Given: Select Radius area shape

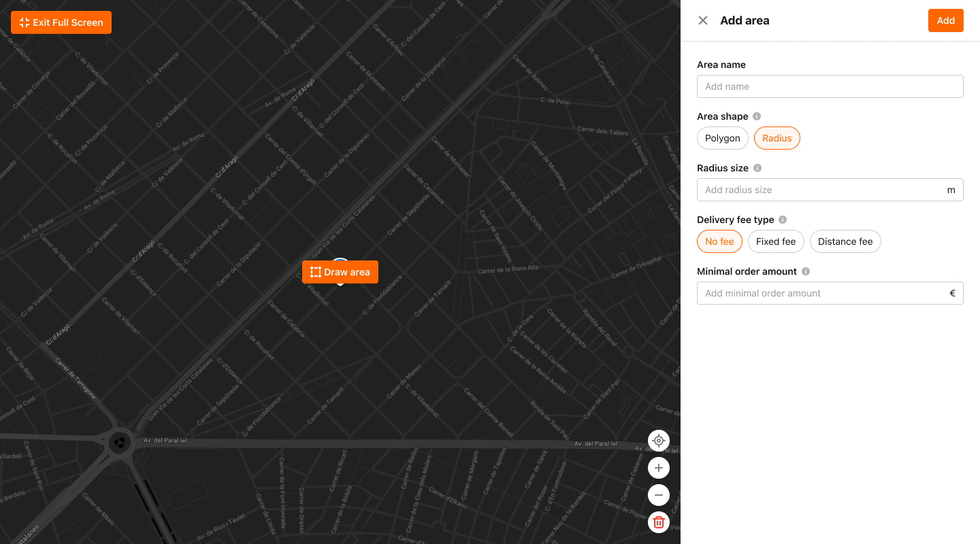Looking at the screenshot, I should 777,138.
